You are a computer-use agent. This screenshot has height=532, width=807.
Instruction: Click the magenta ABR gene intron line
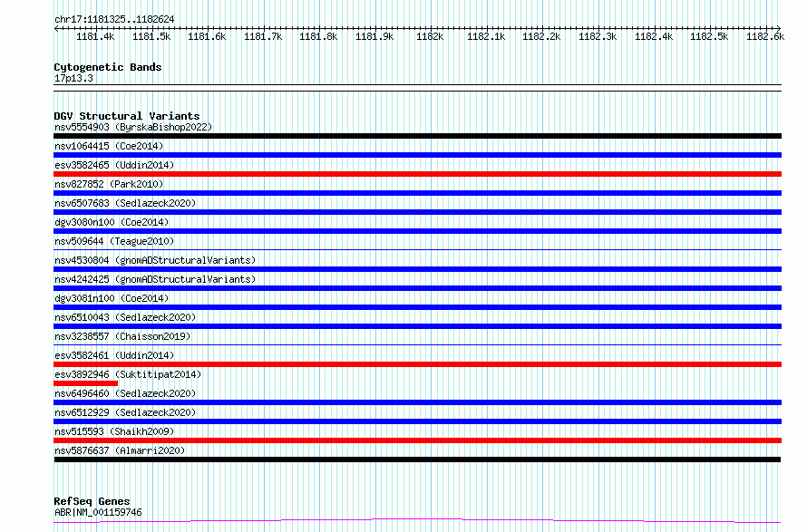417,521
